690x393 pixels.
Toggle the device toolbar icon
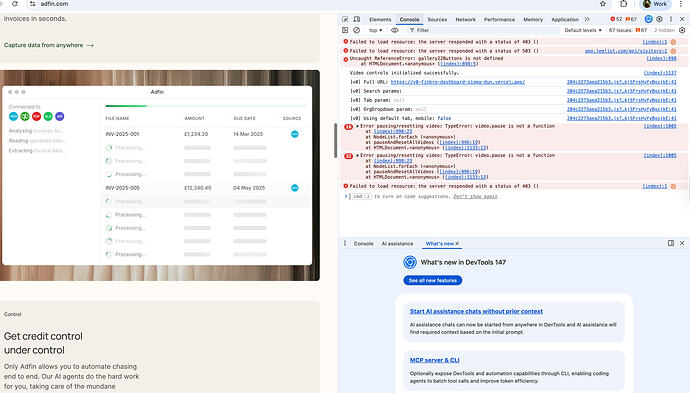pyautogui.click(x=357, y=19)
